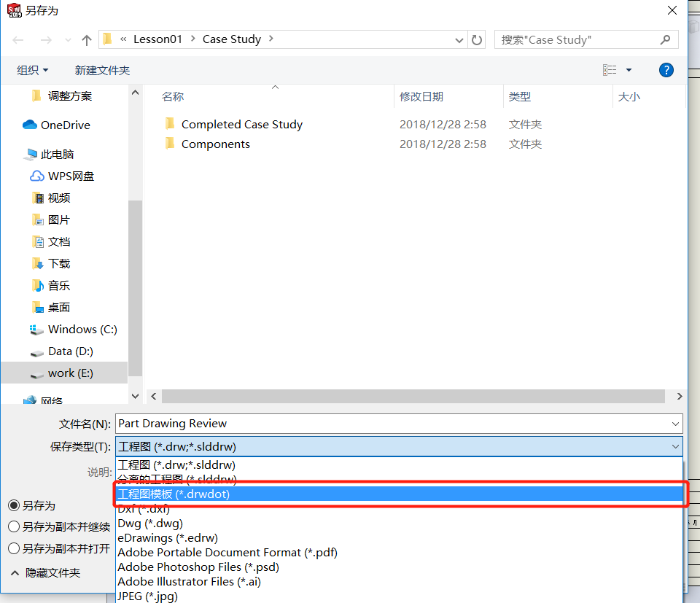
Task: Select the Data (D:) drive
Action: (70, 351)
